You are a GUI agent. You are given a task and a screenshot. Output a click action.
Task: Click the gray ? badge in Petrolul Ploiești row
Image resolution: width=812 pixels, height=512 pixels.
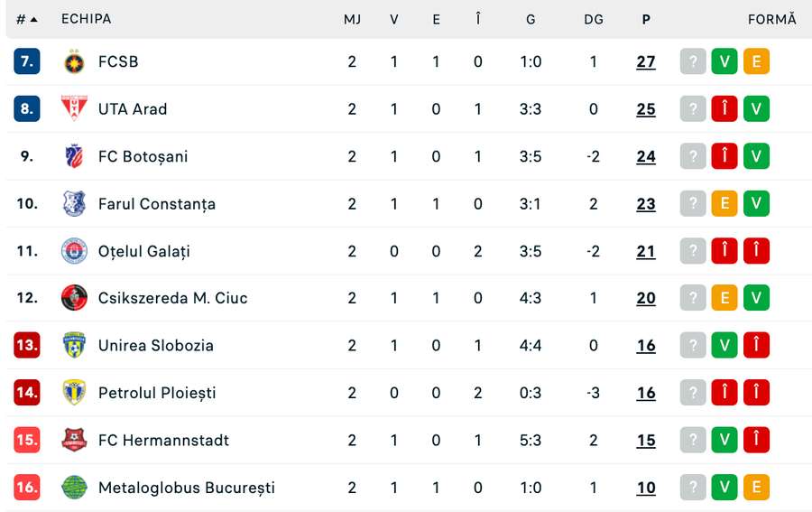(x=693, y=393)
